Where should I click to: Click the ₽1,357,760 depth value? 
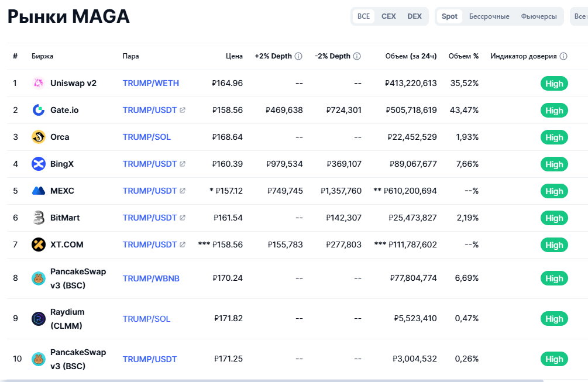(x=341, y=191)
